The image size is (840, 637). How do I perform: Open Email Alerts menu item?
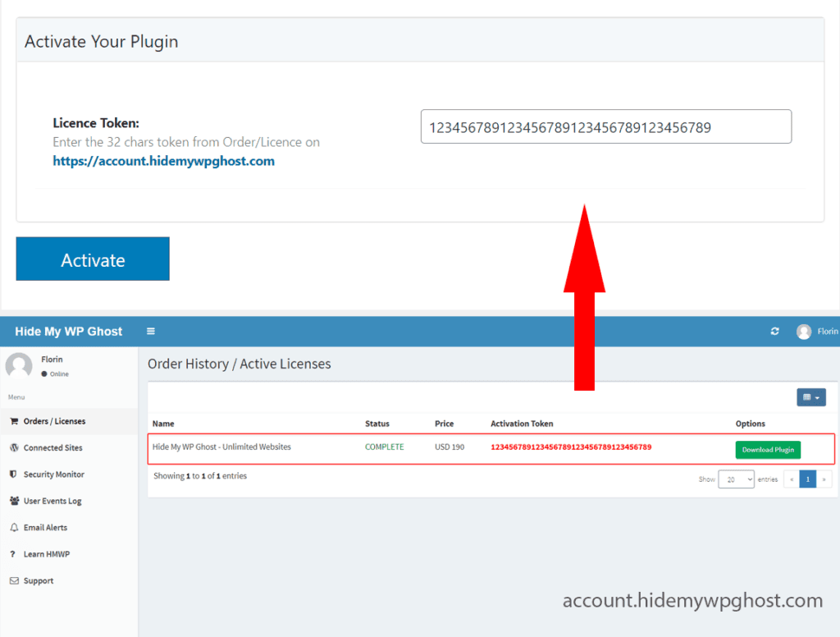click(x=45, y=528)
